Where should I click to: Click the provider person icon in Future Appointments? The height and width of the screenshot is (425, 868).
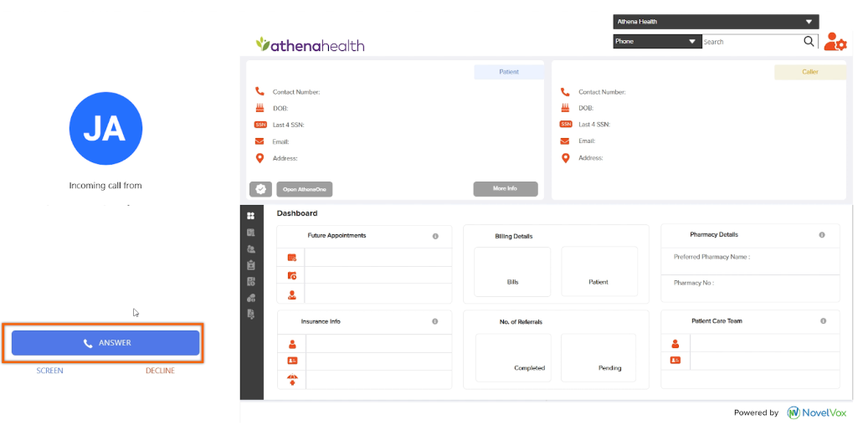pyautogui.click(x=292, y=294)
